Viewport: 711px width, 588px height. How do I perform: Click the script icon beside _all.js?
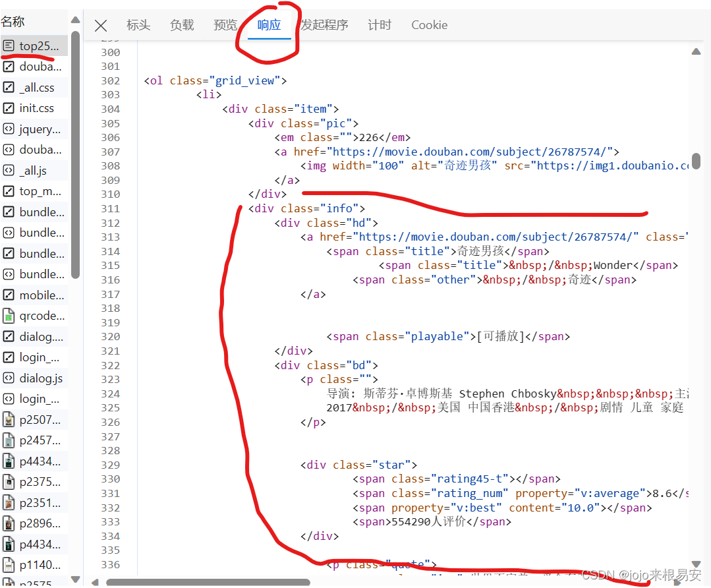pos(9,171)
